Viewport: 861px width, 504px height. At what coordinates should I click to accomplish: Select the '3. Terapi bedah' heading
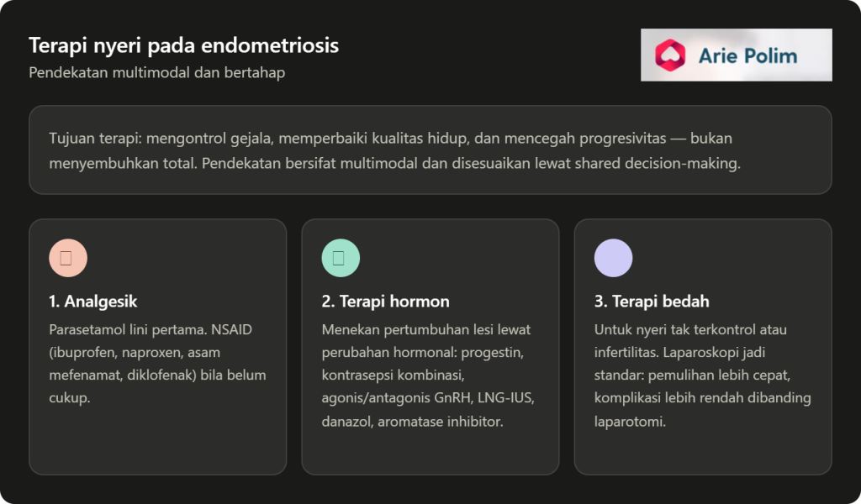click(x=652, y=301)
